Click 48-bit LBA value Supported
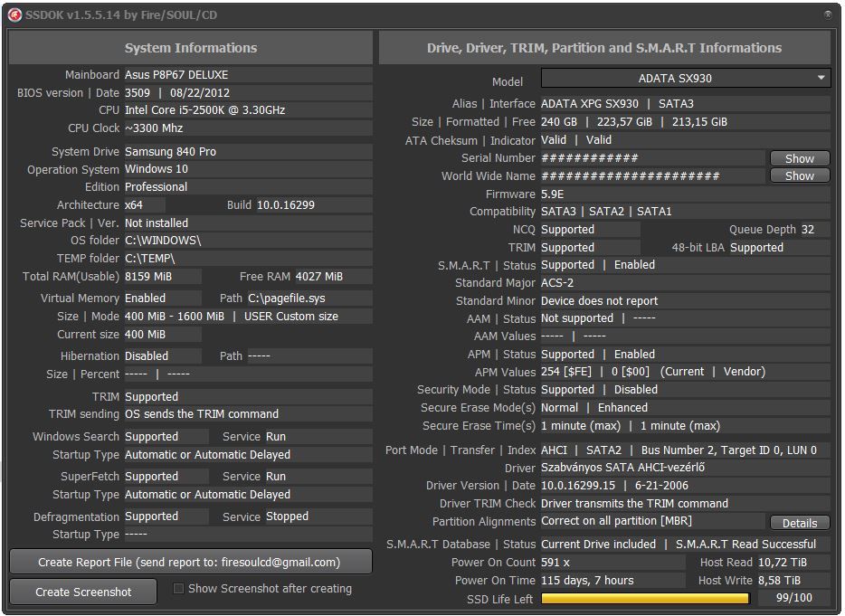Image resolution: width=845 pixels, height=616 pixels. click(756, 248)
